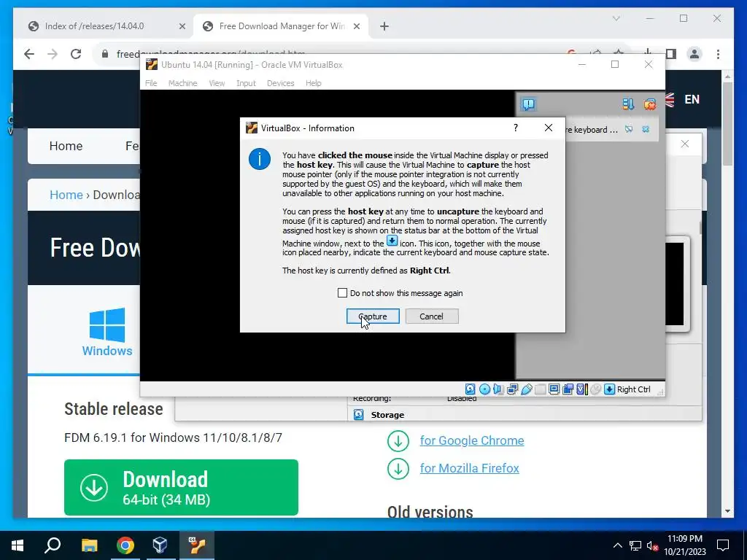The height and width of the screenshot is (560, 747).
Task: Click the keyboard capture arrow status icon
Action: click(x=609, y=389)
